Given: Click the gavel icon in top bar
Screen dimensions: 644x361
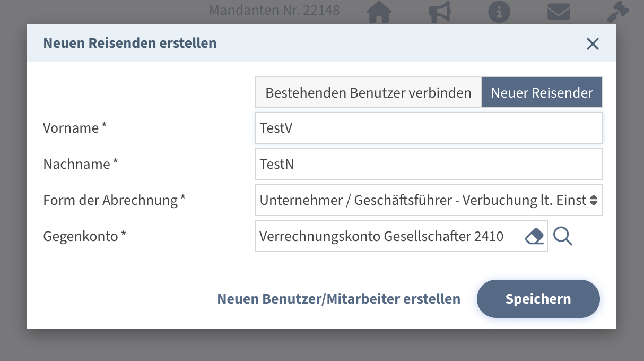Looking at the screenshot, I should (617, 12).
